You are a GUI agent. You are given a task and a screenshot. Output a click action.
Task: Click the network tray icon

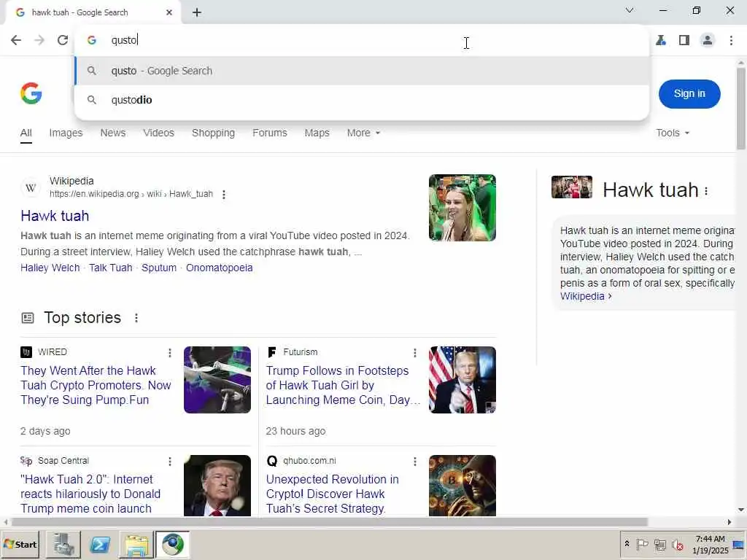coord(659,544)
